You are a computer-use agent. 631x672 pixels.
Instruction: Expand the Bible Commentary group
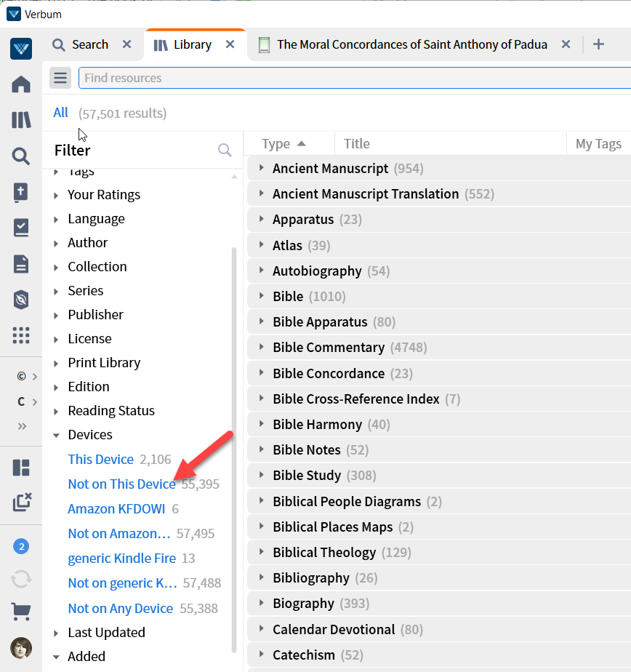pos(261,347)
